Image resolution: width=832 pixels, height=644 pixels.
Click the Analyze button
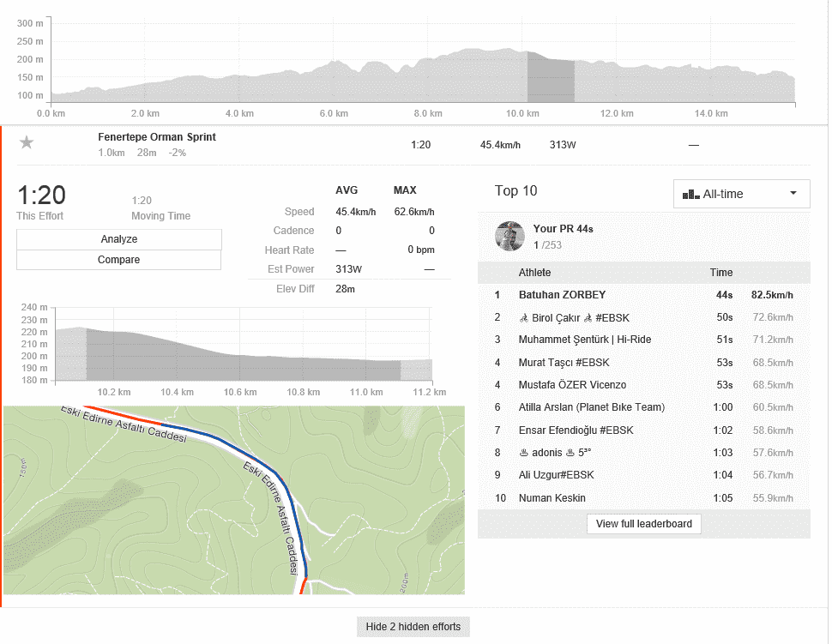coord(118,239)
